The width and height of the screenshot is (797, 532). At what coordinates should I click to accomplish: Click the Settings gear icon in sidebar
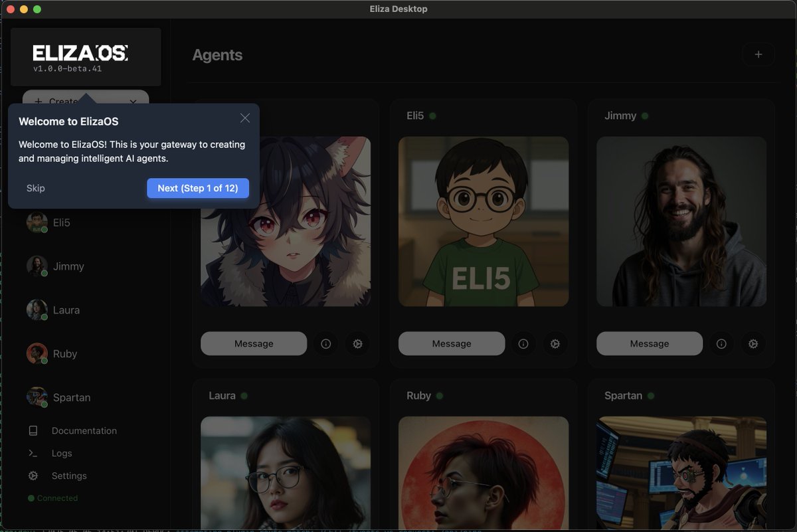(33, 476)
